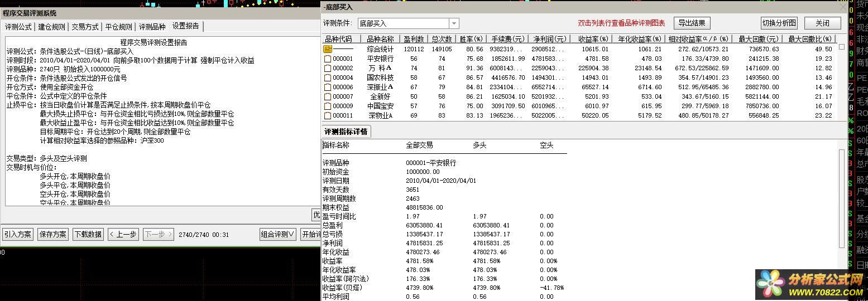Switch to the 交易方式 tab
The image size is (868, 301).
click(85, 27)
